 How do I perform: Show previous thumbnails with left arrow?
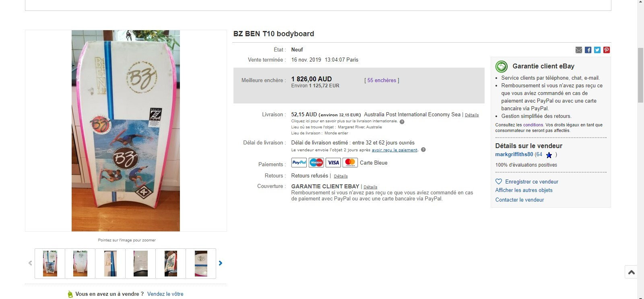point(30,263)
